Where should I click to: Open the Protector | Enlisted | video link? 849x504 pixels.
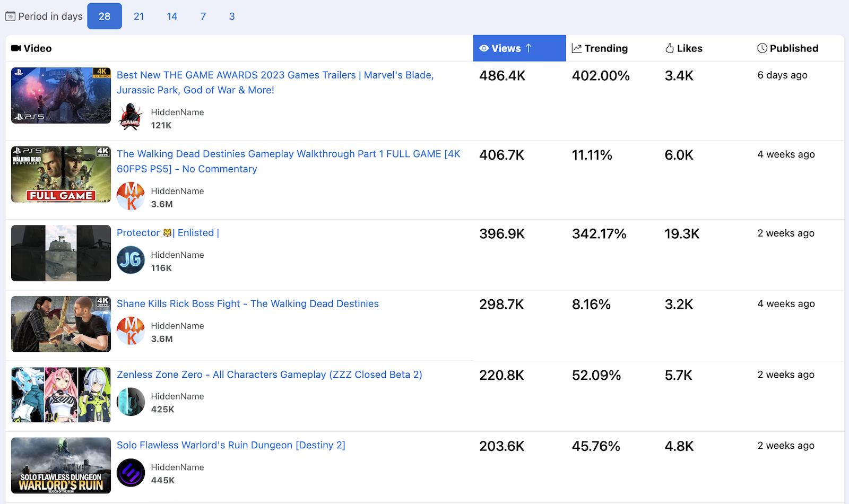pyautogui.click(x=168, y=233)
